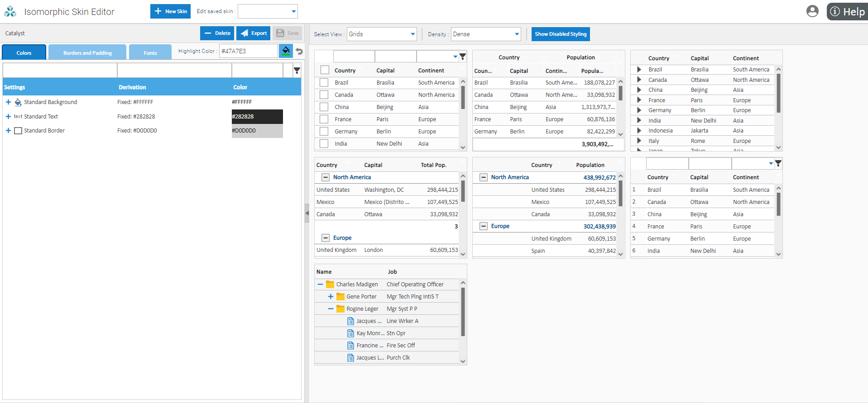Click the Isomorphic logo icon
This screenshot has height=403, width=868.
click(10, 12)
